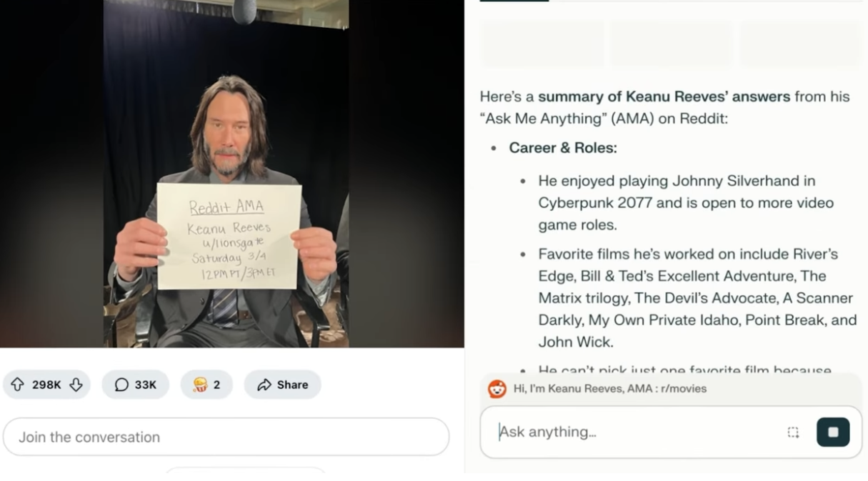The width and height of the screenshot is (868, 481).
Task: Select the underlined active tab above the summary
Action: click(x=514, y=1)
